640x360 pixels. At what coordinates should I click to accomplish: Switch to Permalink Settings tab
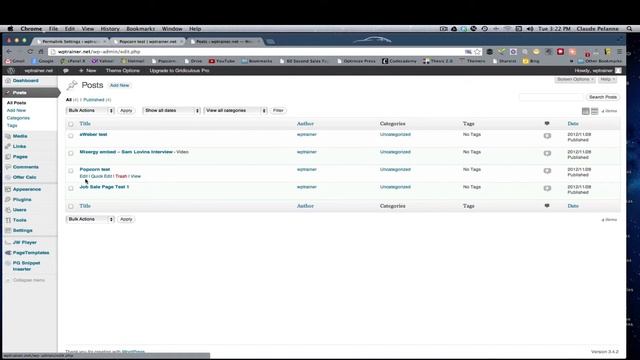point(70,42)
